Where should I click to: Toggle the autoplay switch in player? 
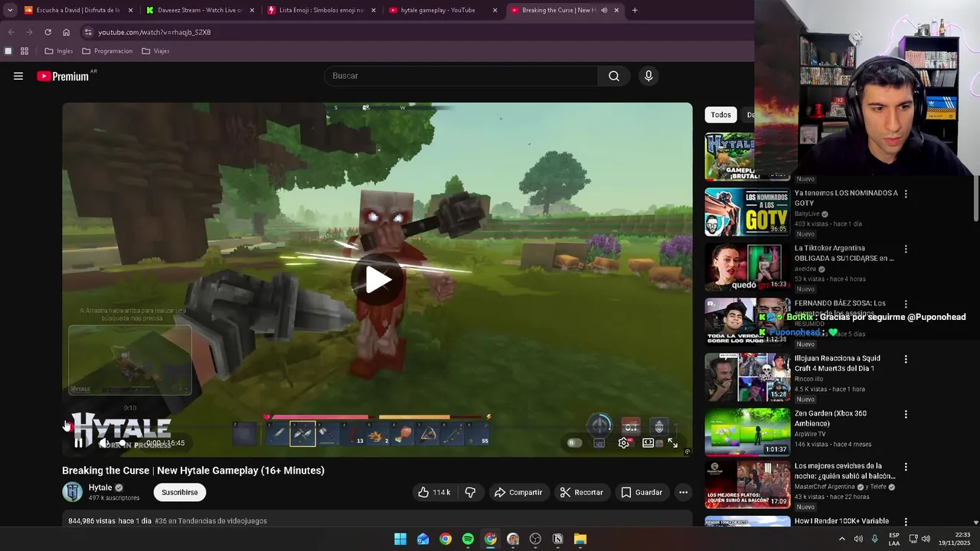click(574, 443)
